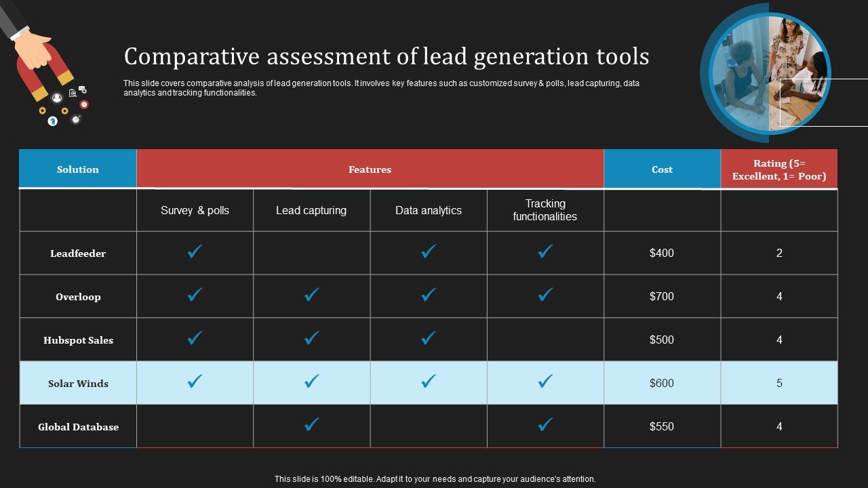This screenshot has height=488, width=868.
Task: Click Global Database's Lead capturing checkmark
Action: 311,424
